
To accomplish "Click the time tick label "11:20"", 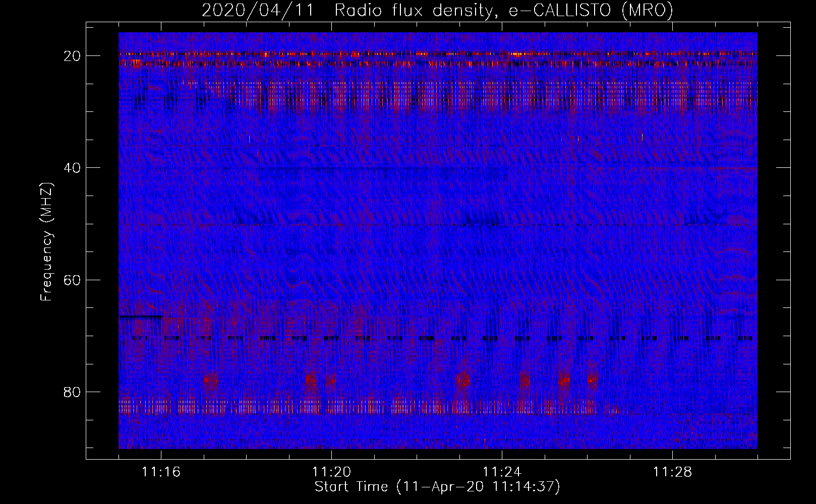I will [x=332, y=472].
